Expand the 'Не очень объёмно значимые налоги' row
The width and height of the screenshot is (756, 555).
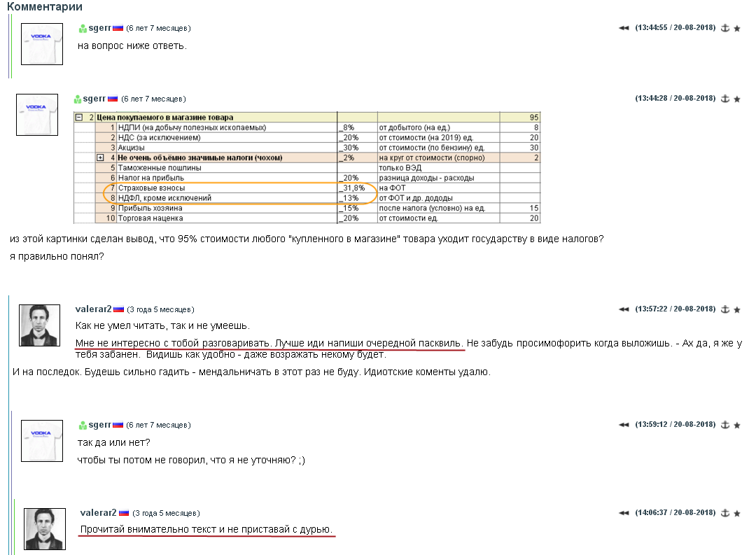tap(100, 158)
